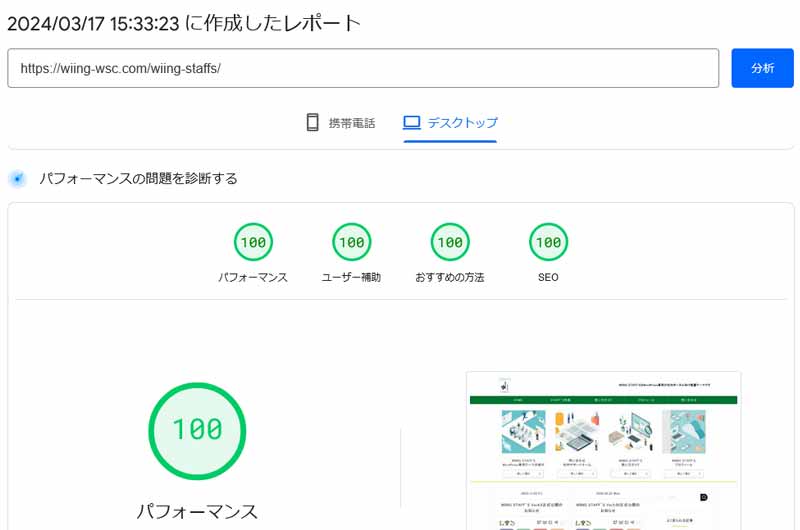800x530 pixels.
Task: Click the パフォーマンス 100 score gauge in the score row
Action: 253,242
